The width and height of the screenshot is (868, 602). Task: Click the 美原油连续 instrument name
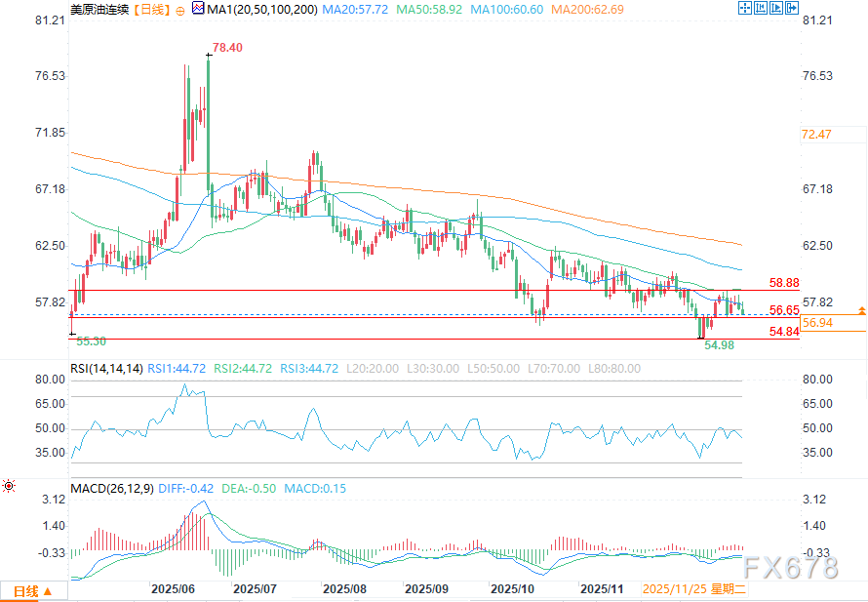tap(99, 10)
